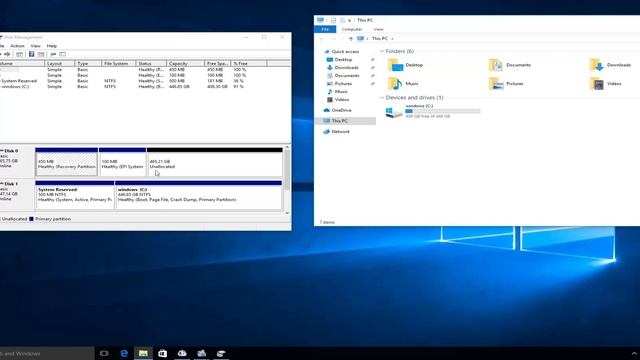Open the Desktop folder in Folders group
640x360 pixels.
coord(405,65)
